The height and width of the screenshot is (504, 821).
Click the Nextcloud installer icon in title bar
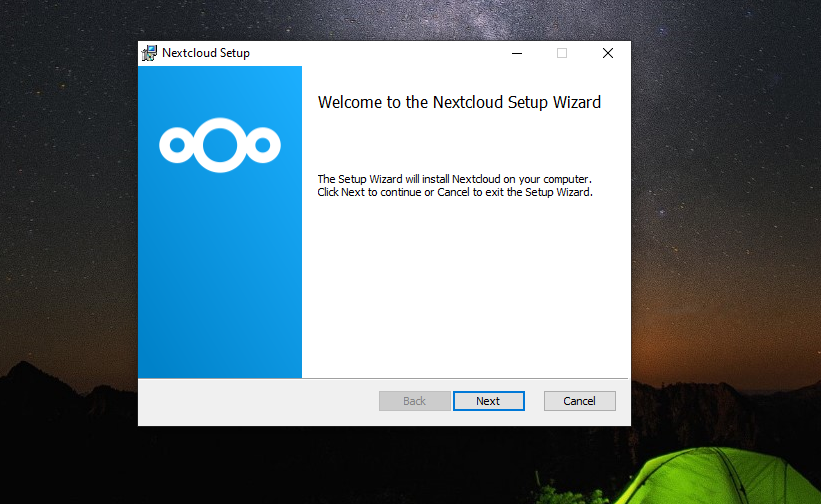(149, 53)
